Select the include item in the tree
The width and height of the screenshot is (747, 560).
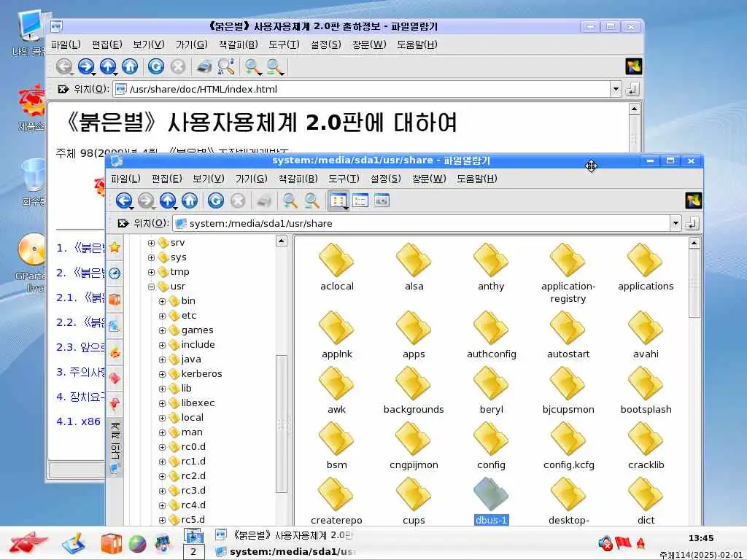(x=193, y=345)
